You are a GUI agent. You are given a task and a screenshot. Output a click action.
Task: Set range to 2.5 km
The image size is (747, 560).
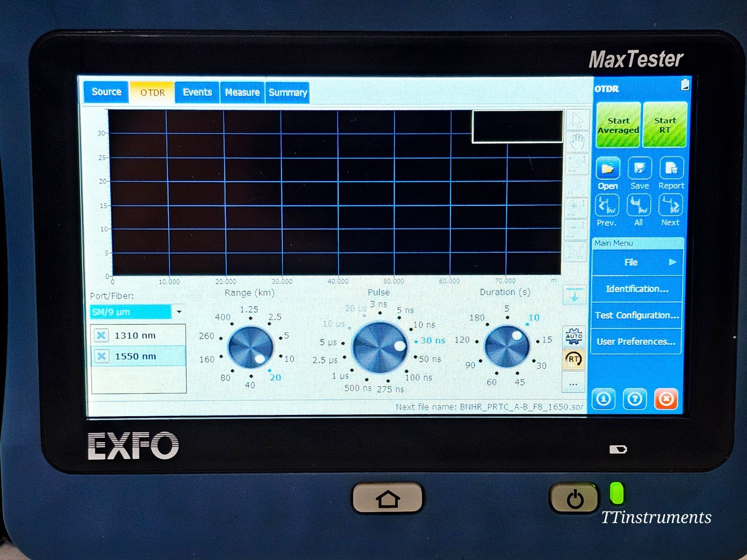[x=275, y=317]
